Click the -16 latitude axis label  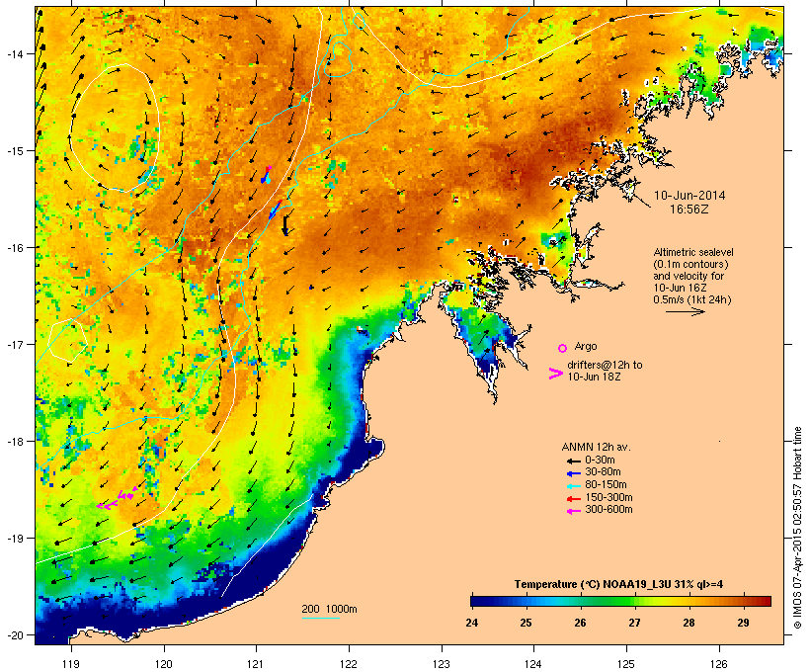(15, 248)
